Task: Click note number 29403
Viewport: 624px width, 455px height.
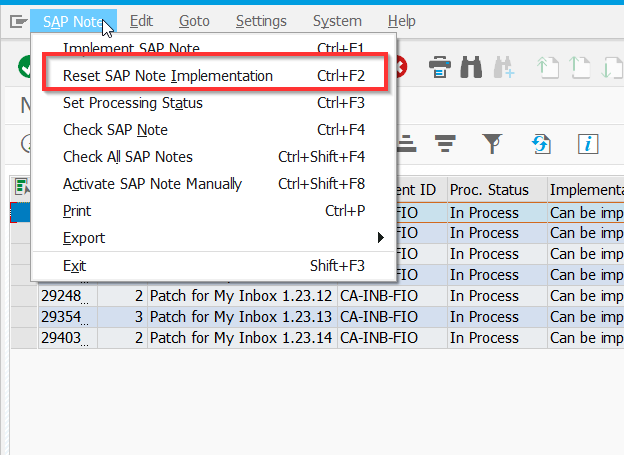Action: [x=68, y=338]
